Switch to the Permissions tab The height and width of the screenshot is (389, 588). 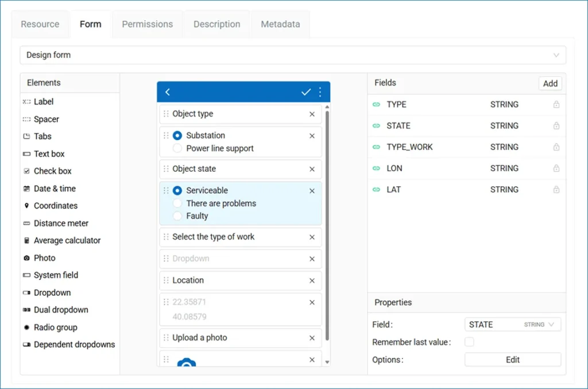coord(147,24)
